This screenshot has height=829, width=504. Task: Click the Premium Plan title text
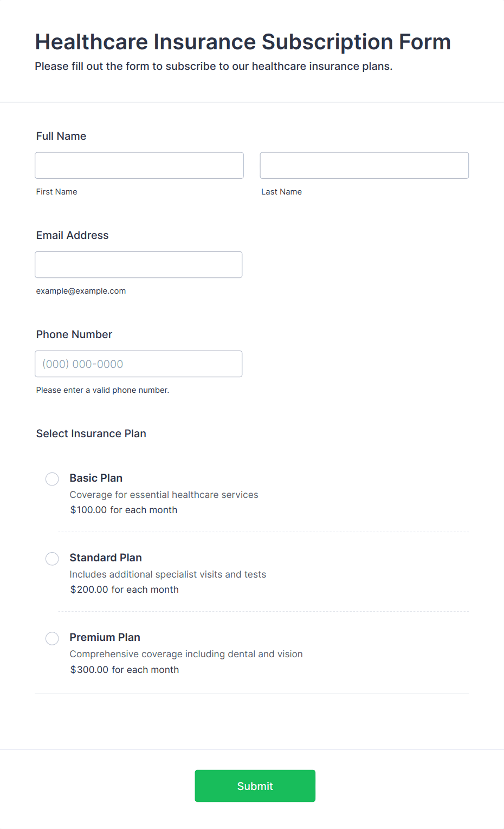pyautogui.click(x=105, y=637)
